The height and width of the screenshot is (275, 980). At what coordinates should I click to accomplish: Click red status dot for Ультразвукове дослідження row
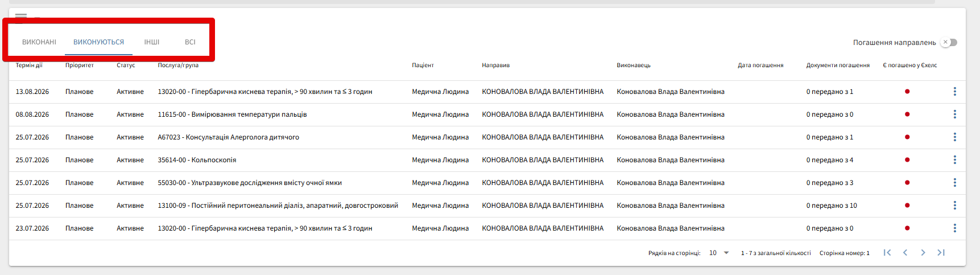(x=907, y=183)
